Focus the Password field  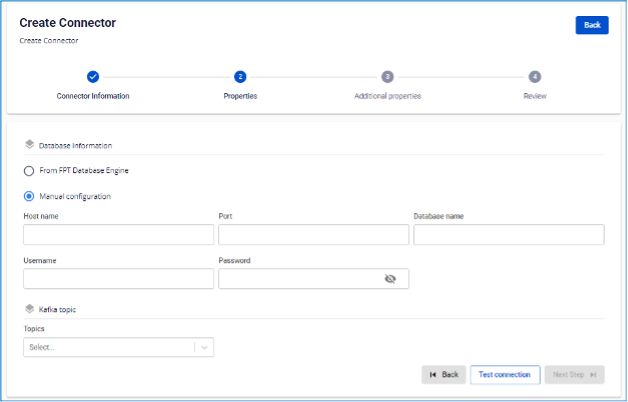[314, 278]
